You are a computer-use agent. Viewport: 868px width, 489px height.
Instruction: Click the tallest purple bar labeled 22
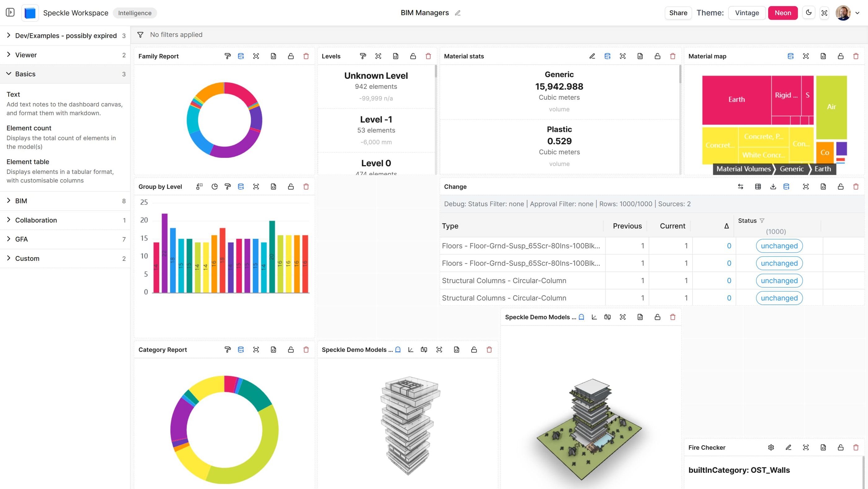pos(164,253)
